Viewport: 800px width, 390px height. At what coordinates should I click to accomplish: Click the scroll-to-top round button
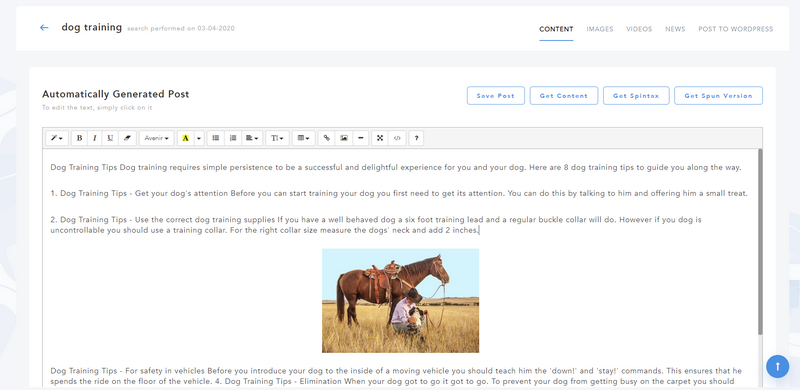[x=778, y=367]
